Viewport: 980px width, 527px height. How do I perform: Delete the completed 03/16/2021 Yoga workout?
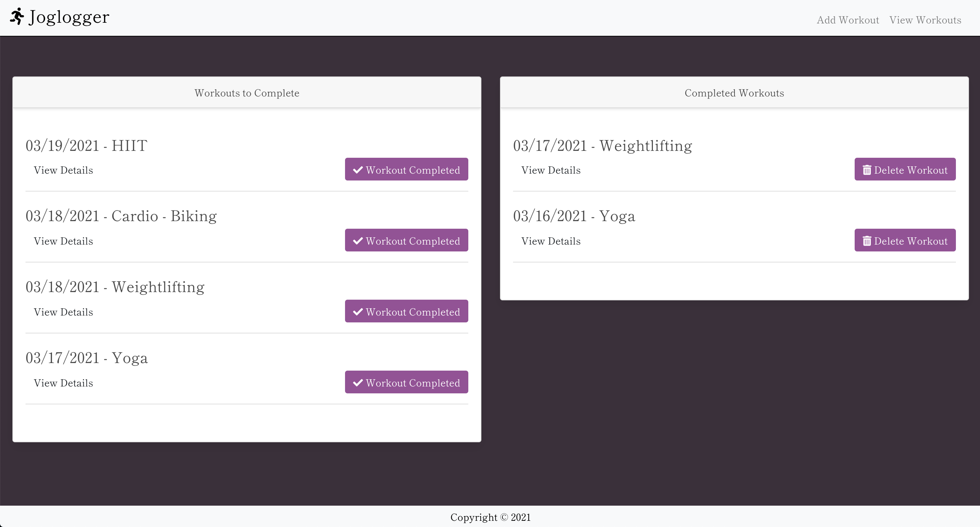[905, 240]
